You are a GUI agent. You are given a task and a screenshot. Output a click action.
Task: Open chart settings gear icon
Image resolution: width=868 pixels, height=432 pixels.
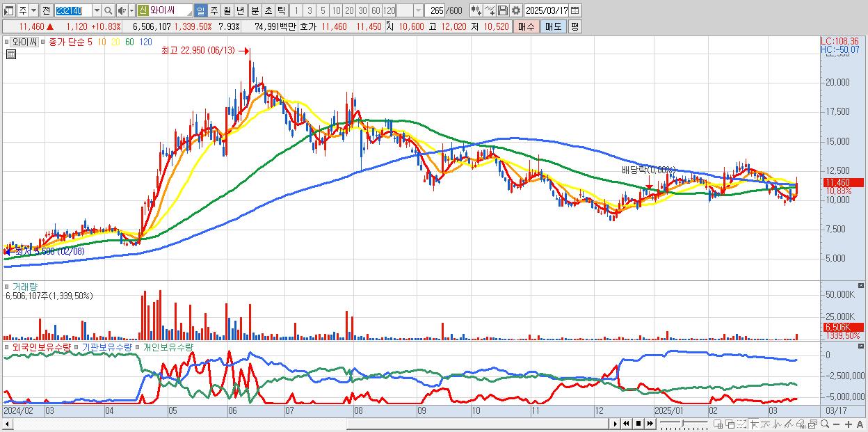coord(515,10)
